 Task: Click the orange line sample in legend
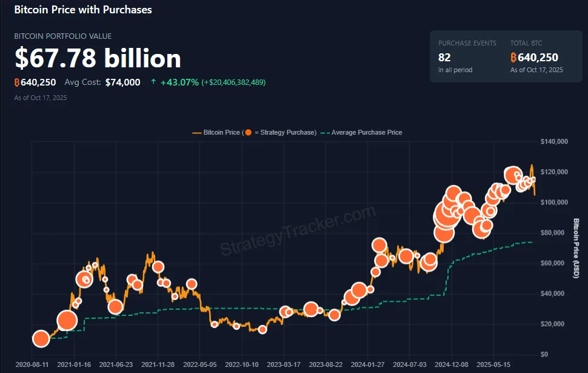coord(196,132)
